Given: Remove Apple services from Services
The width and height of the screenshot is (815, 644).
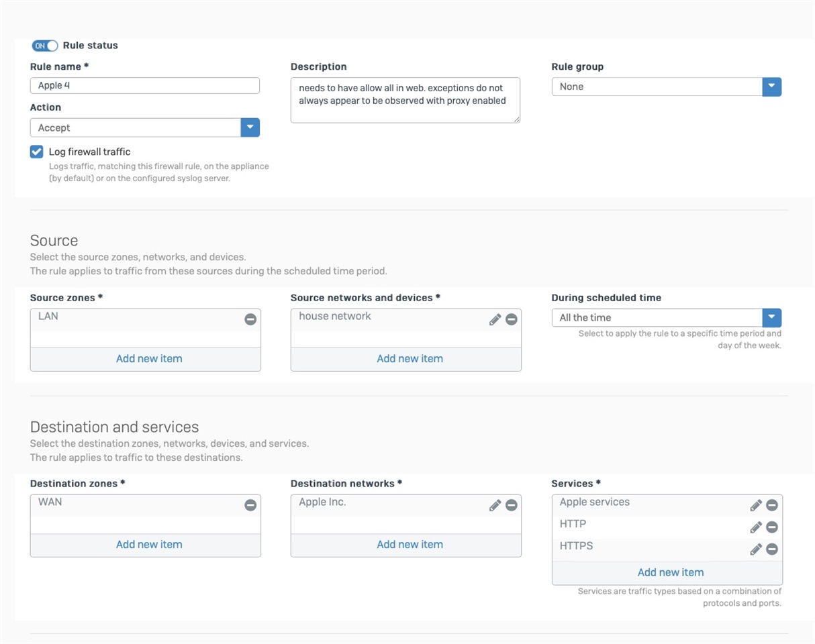Looking at the screenshot, I should tap(772, 505).
